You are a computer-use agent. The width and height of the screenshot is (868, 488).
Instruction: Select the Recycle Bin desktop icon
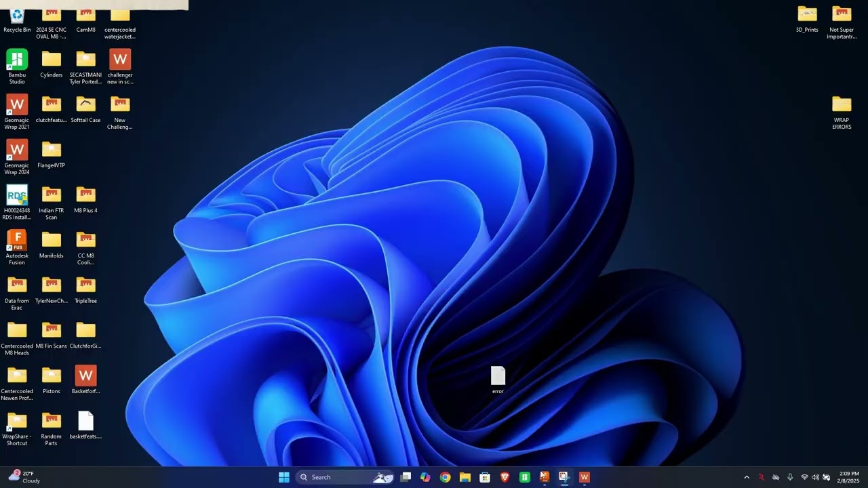click(17, 21)
